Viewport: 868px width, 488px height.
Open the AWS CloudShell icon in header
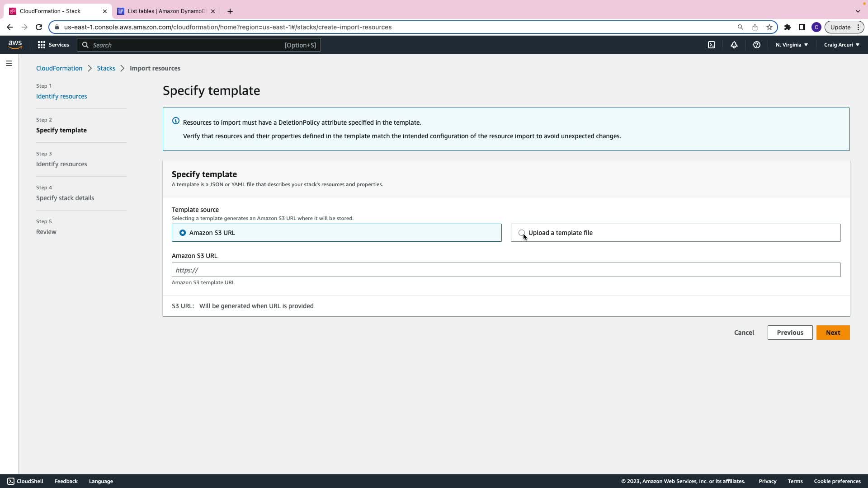point(712,45)
